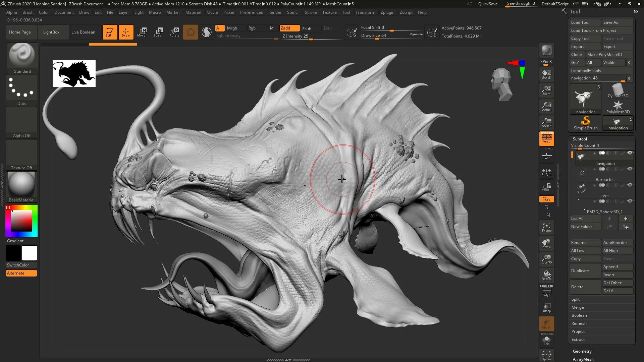Toggle the Zadd mode
644x362 pixels.
click(x=289, y=28)
